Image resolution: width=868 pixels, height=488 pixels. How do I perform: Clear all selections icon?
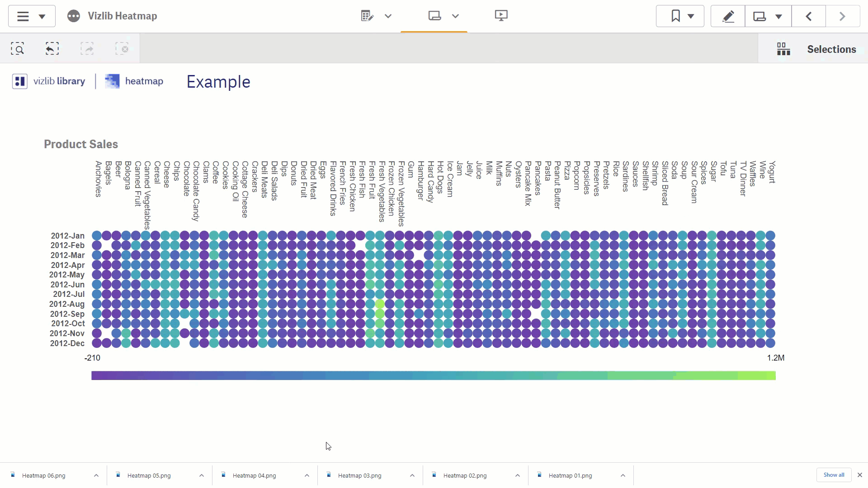coord(122,48)
